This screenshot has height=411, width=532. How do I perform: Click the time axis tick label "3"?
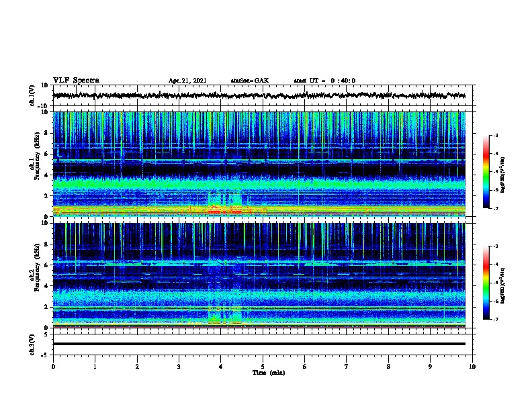pos(179,367)
